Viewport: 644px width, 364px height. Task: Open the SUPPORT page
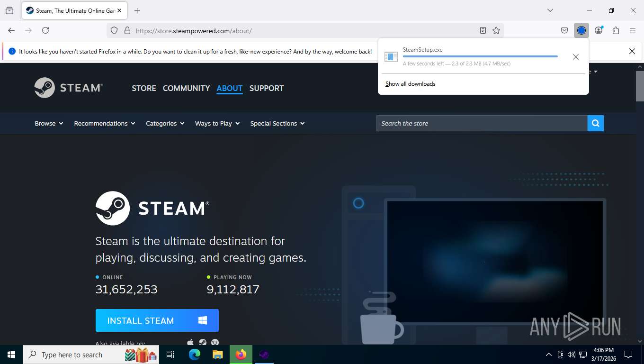pyautogui.click(x=267, y=88)
